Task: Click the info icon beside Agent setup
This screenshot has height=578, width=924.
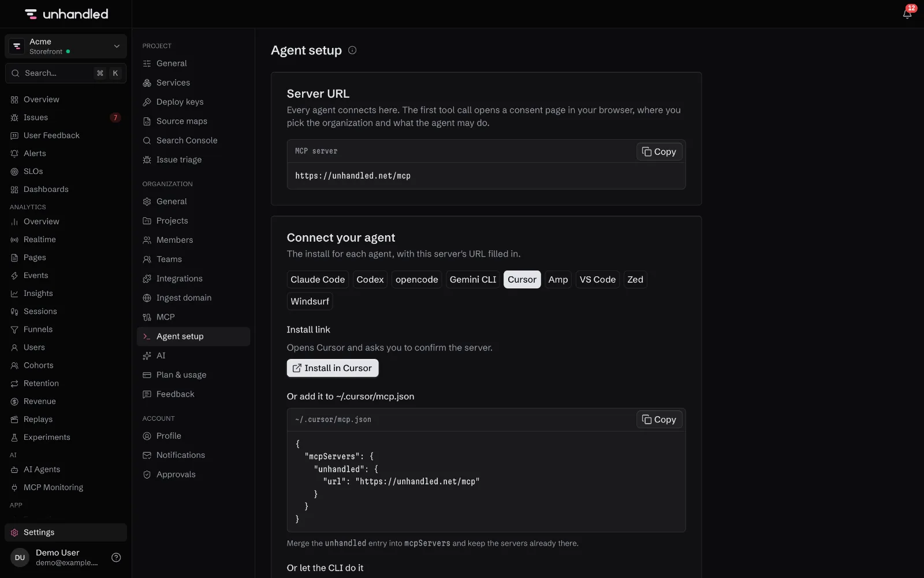Action: (352, 50)
